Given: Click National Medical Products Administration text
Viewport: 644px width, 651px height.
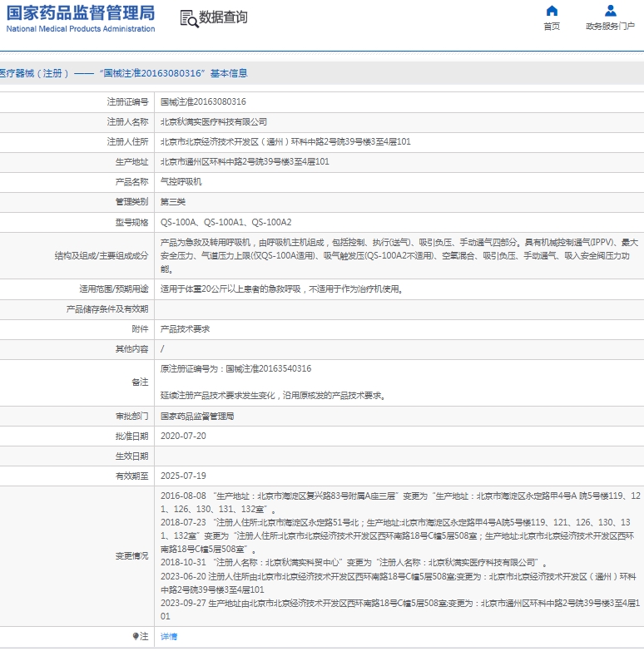Looking at the screenshot, I should [x=81, y=28].
